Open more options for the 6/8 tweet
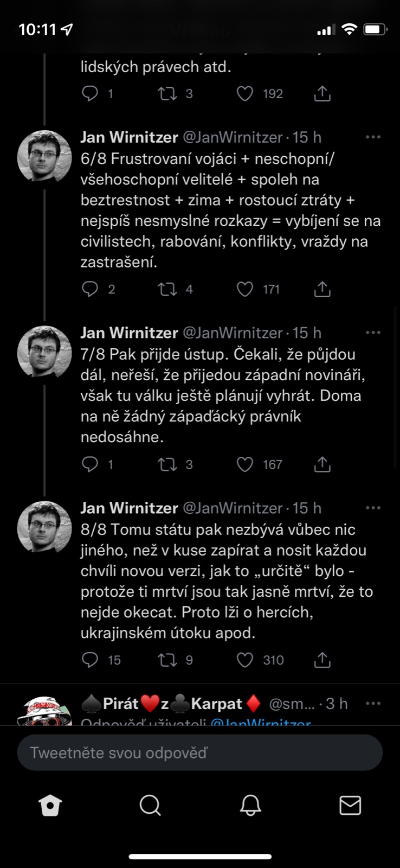 (373, 137)
